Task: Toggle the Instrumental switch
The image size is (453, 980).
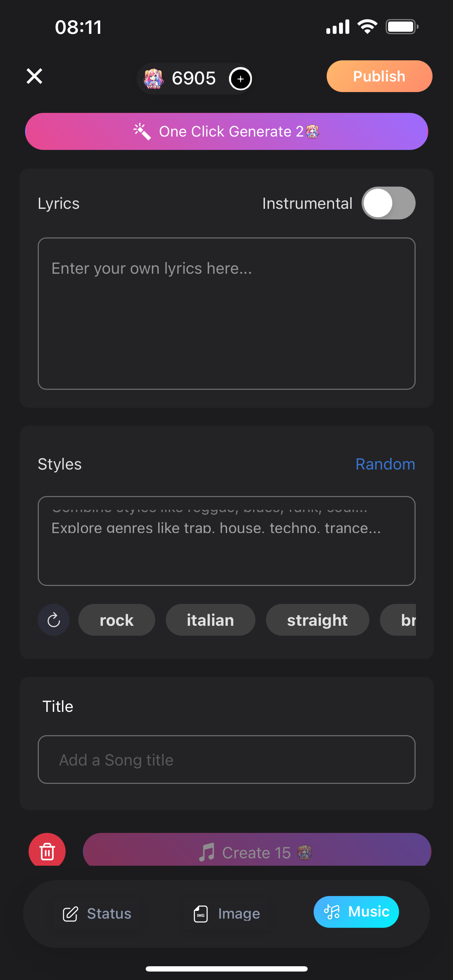Action: (388, 203)
